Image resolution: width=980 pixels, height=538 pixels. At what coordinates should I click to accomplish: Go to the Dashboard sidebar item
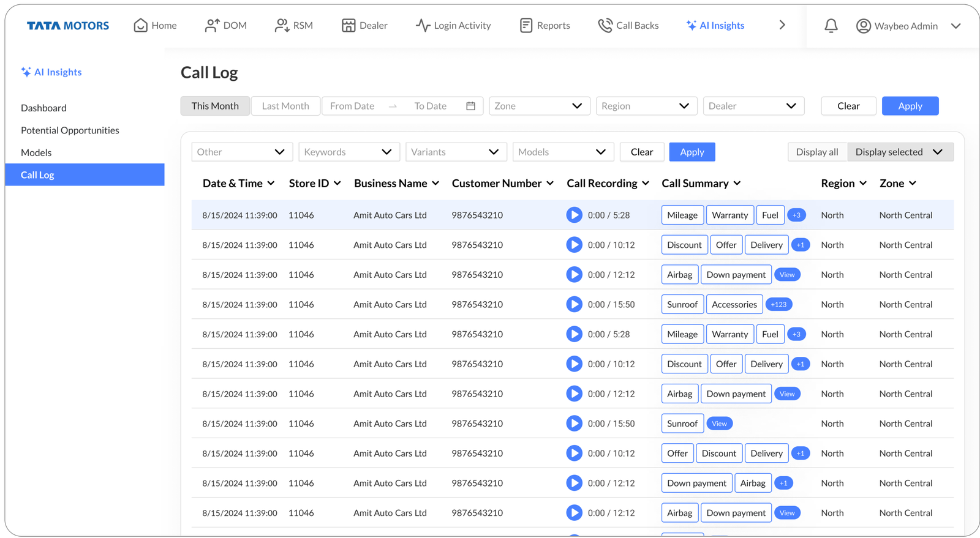click(43, 108)
